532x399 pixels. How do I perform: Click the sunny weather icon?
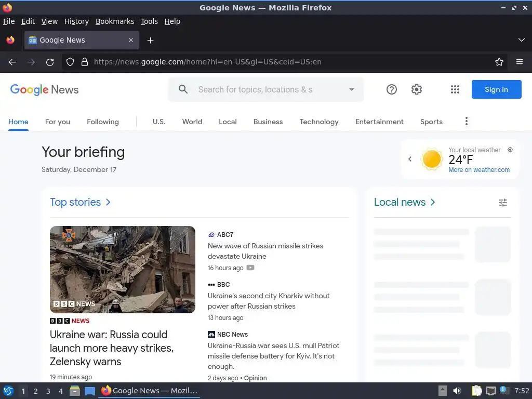(432, 159)
